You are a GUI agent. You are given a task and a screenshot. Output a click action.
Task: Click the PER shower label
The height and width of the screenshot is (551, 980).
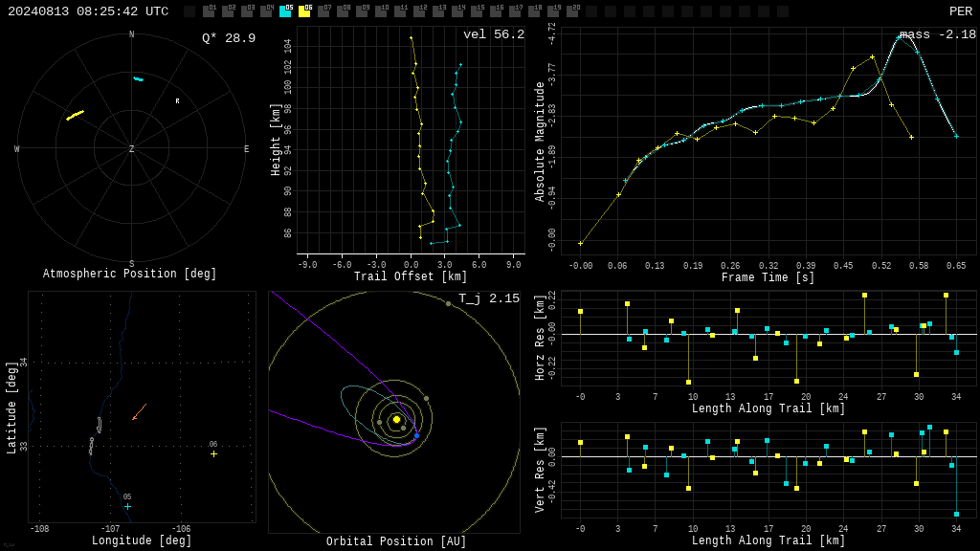click(961, 11)
